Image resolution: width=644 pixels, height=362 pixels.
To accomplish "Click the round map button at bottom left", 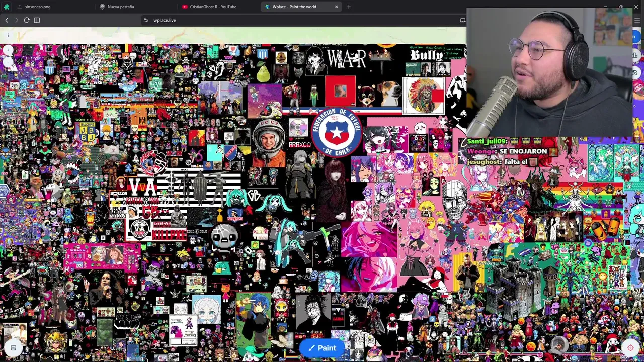I will pos(13,348).
